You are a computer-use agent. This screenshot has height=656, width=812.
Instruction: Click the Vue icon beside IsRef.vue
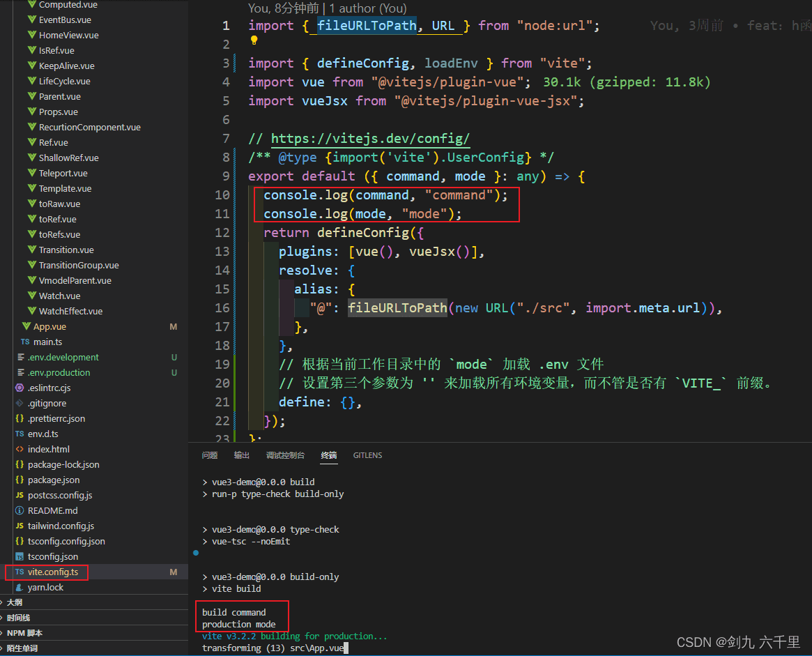click(32, 50)
